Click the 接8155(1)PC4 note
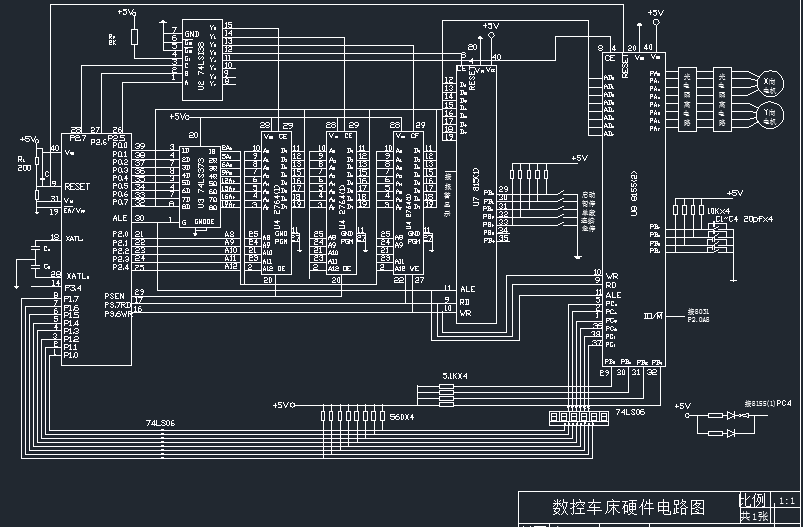The width and height of the screenshot is (803, 527). tap(767, 404)
